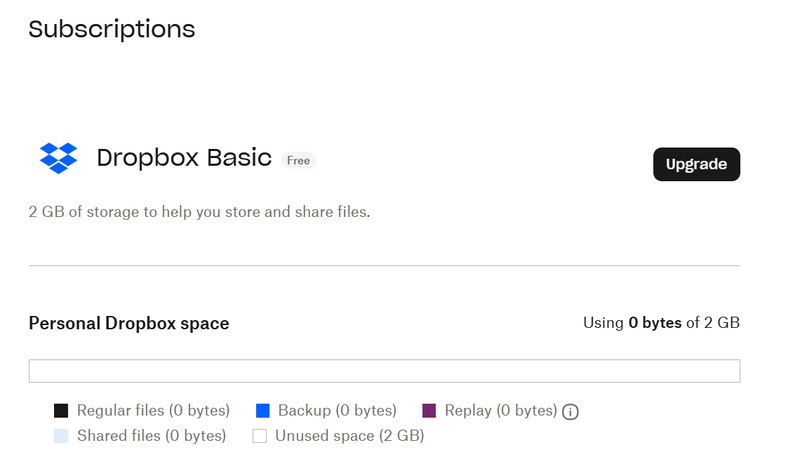Click the Subscriptions page heading

[112, 29]
